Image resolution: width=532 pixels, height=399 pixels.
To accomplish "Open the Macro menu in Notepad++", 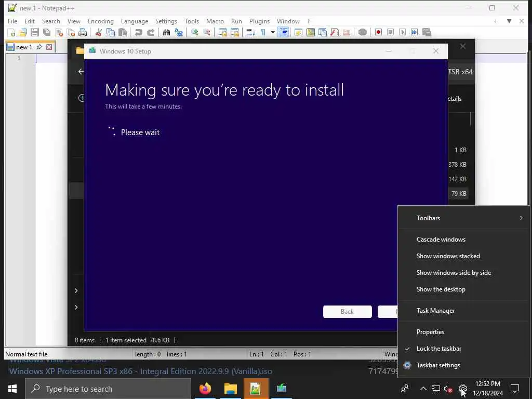I will point(215,21).
